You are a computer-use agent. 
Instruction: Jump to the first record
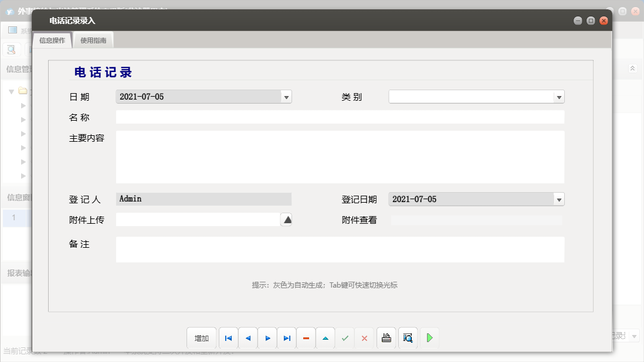pyautogui.click(x=228, y=338)
